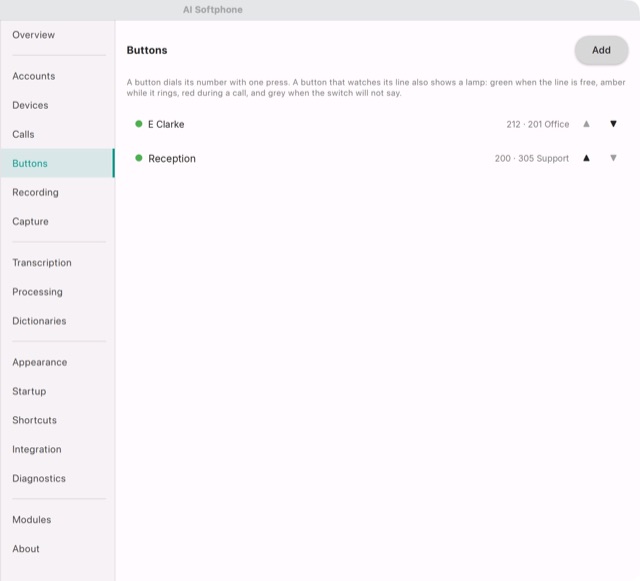Screen dimensions: 640x581
Task: Open Startup settings
Action: (58, 391)
